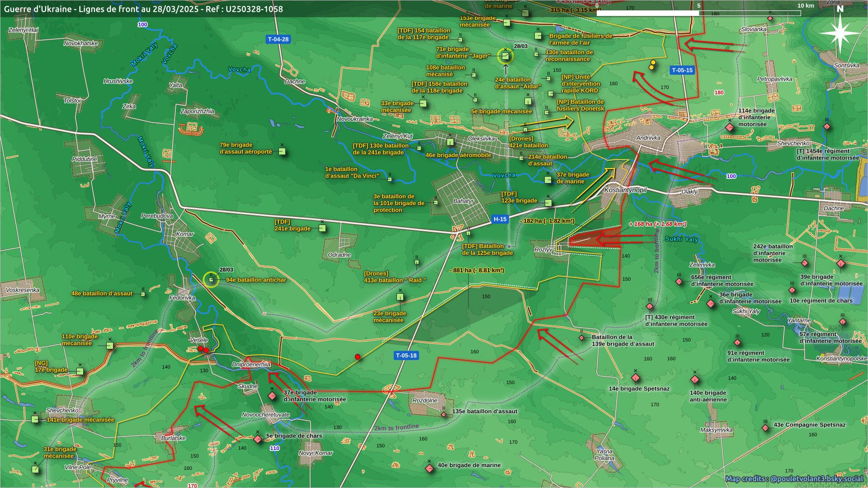The height and width of the screenshot is (488, 868).
Task: Click the 114e brigade d'infanterie motorisée diamond
Action: 729,127
